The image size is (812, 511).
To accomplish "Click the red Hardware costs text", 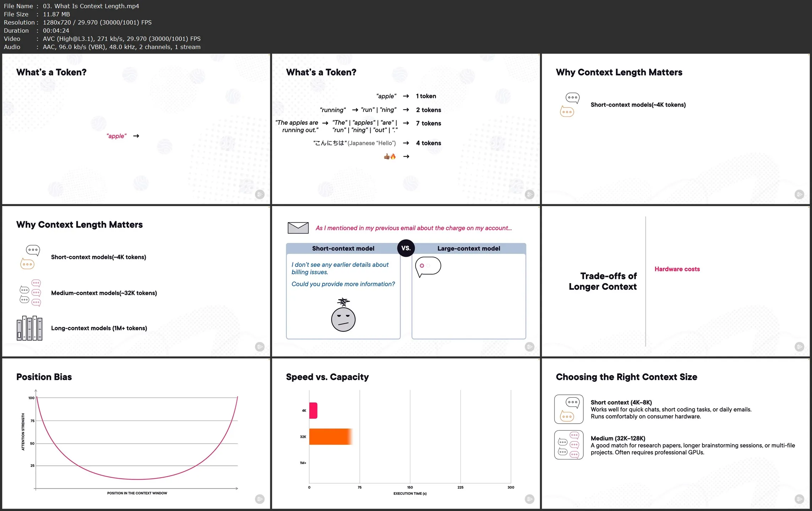I will coord(677,269).
